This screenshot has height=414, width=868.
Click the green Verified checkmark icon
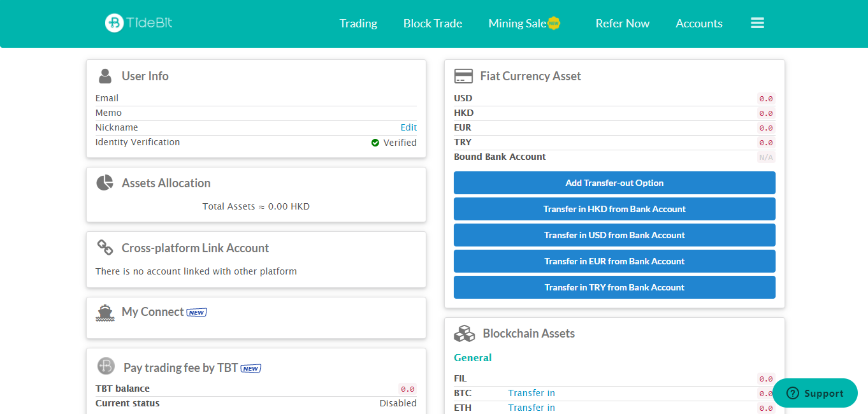coord(375,143)
